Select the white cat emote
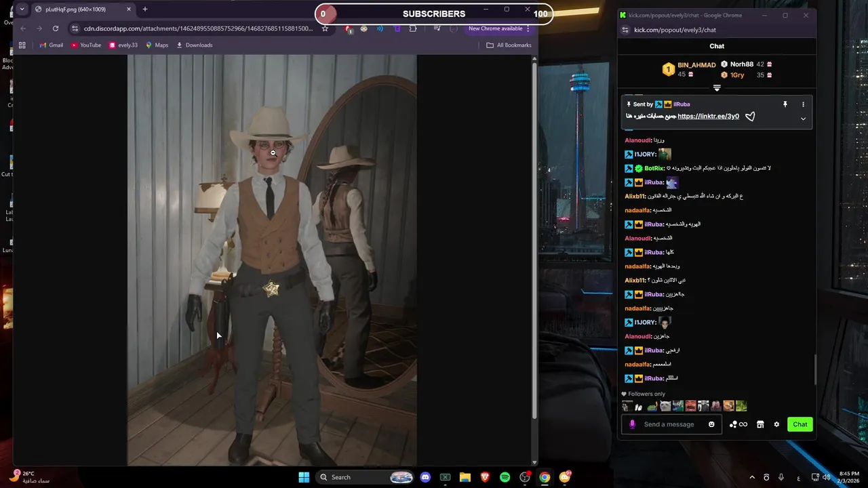This screenshot has width=868, height=488. (x=665, y=406)
